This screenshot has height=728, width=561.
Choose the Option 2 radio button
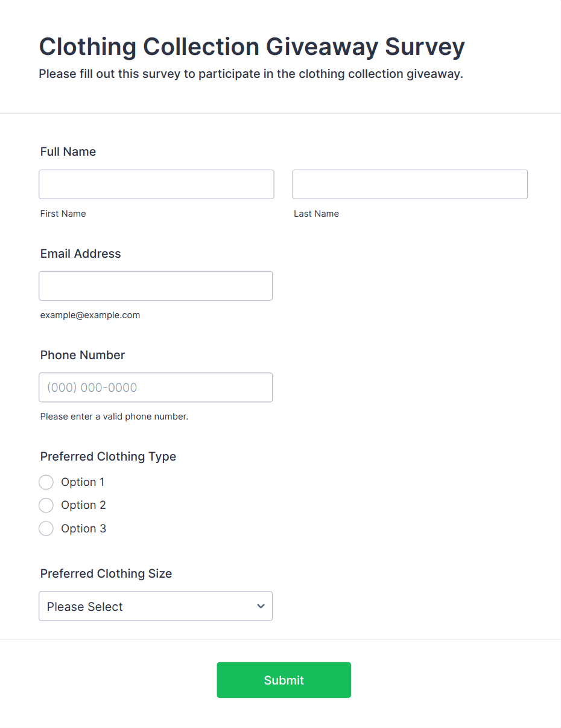pyautogui.click(x=46, y=505)
